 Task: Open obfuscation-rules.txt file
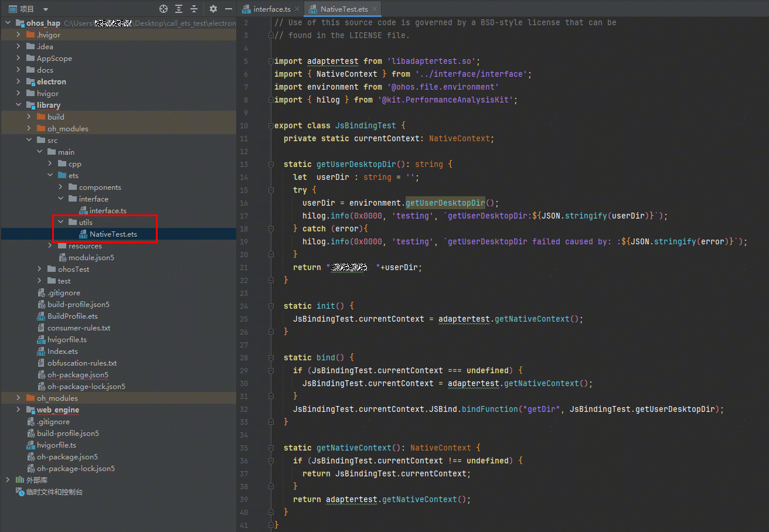click(82, 363)
